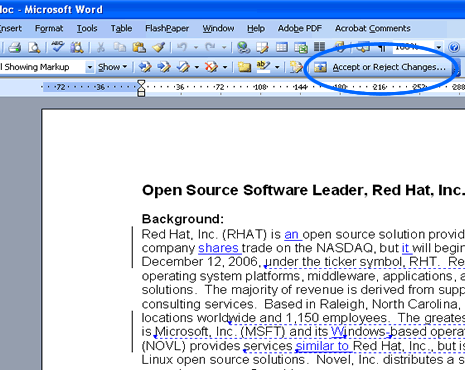Click the Cut scissors icon
This screenshot has width=465, height=370.
pyautogui.click(x=100, y=48)
